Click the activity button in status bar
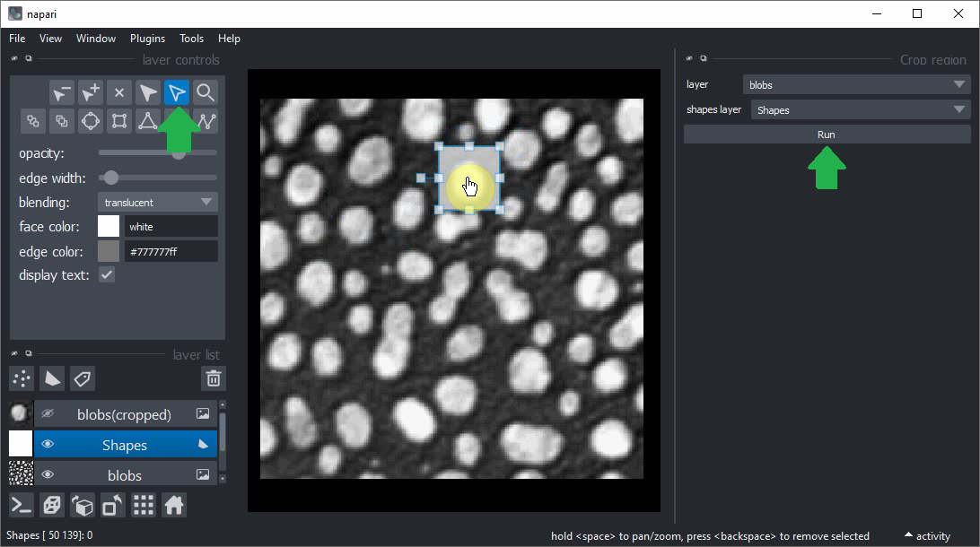980x547 pixels. pos(927,536)
